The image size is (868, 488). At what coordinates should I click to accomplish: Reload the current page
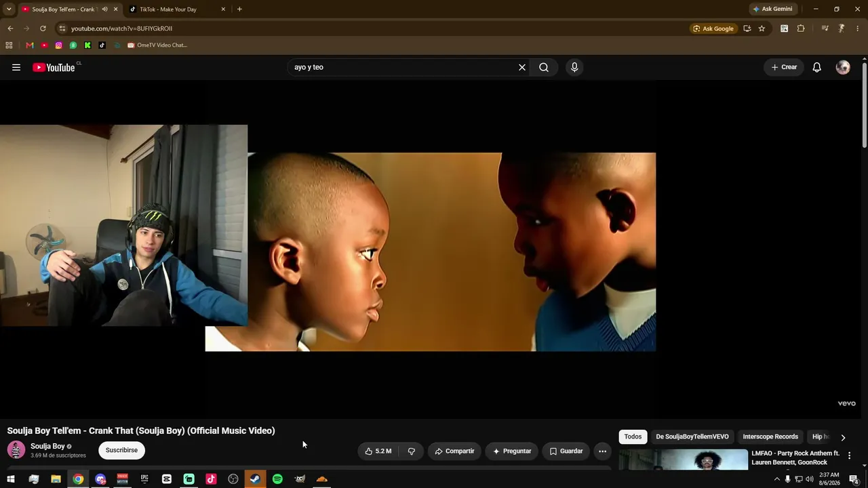pyautogui.click(x=43, y=28)
